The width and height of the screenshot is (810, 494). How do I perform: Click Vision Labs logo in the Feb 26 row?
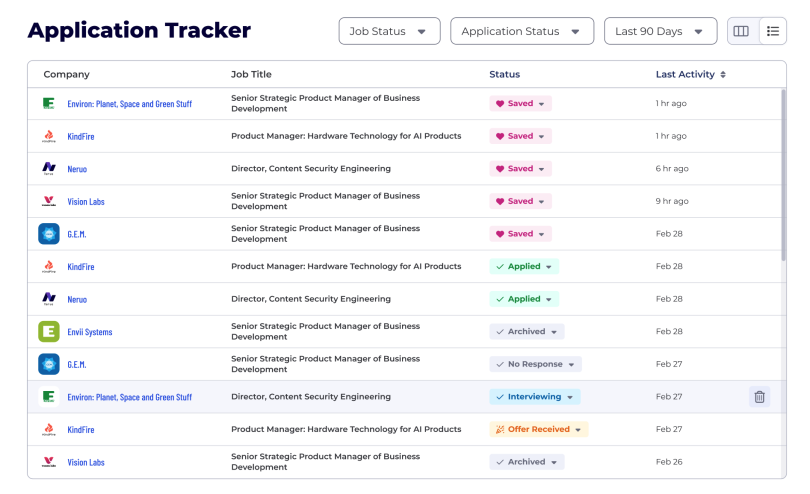pos(49,461)
